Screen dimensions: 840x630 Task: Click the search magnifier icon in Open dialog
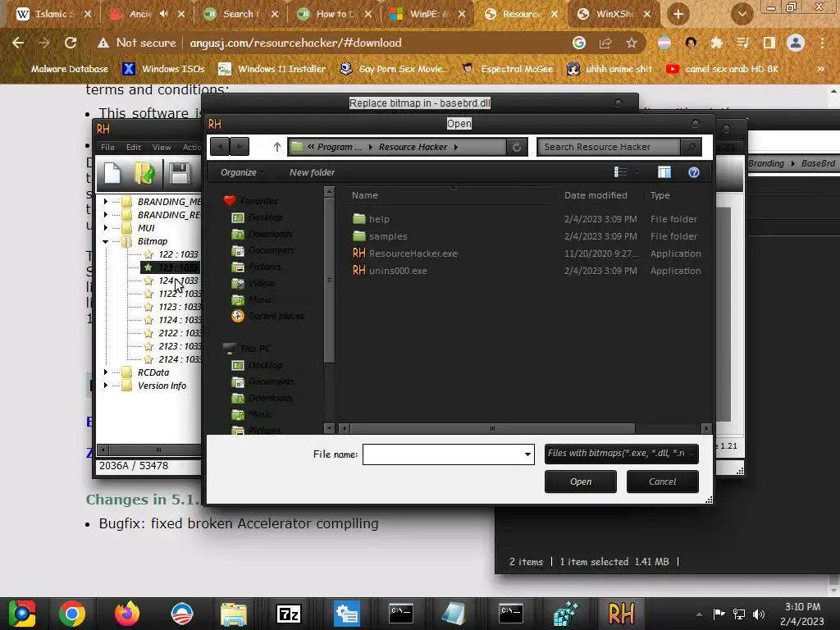point(691,147)
